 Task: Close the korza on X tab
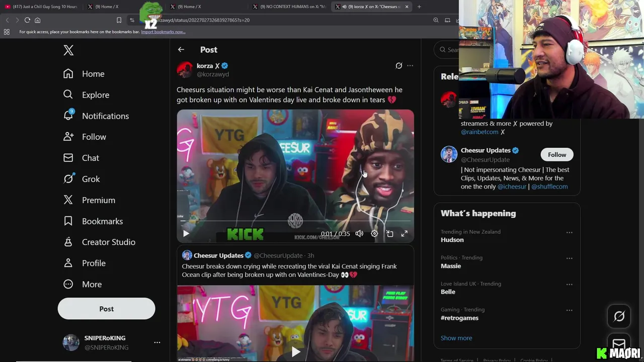click(x=407, y=7)
